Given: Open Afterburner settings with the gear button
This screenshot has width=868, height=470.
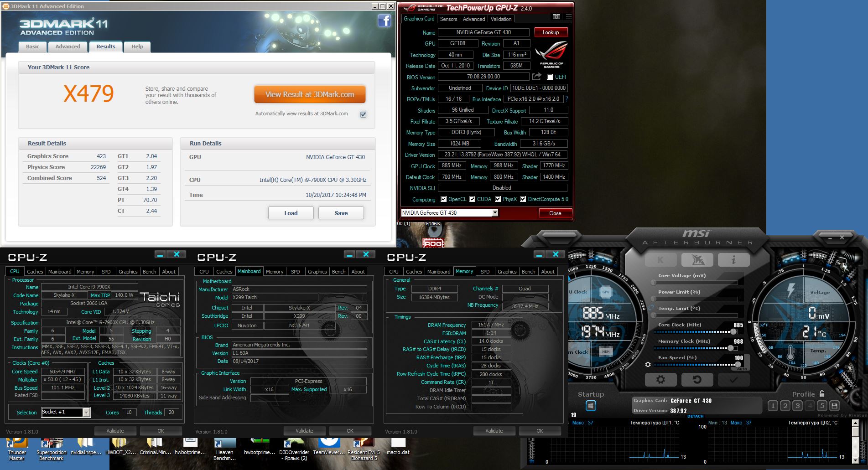Looking at the screenshot, I should pos(660,379).
